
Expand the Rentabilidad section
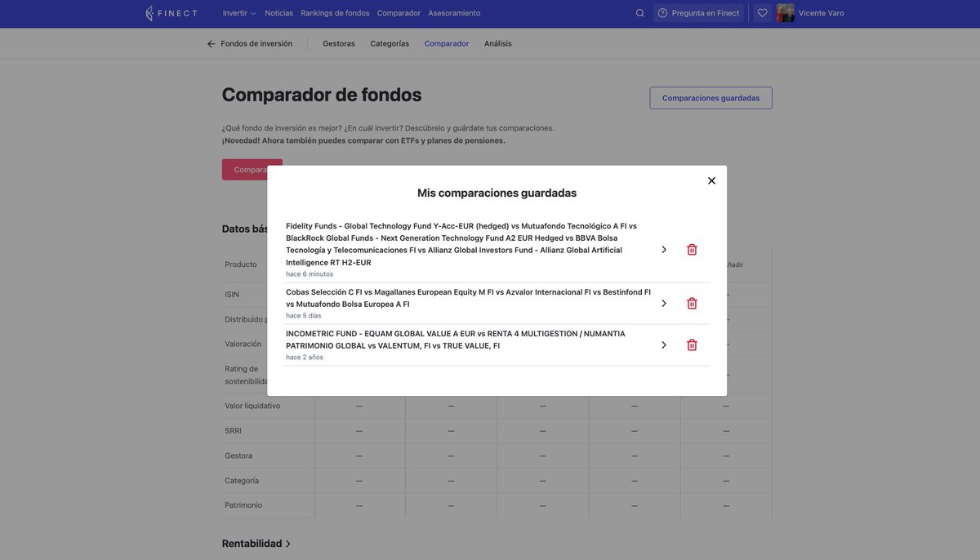pyautogui.click(x=256, y=544)
